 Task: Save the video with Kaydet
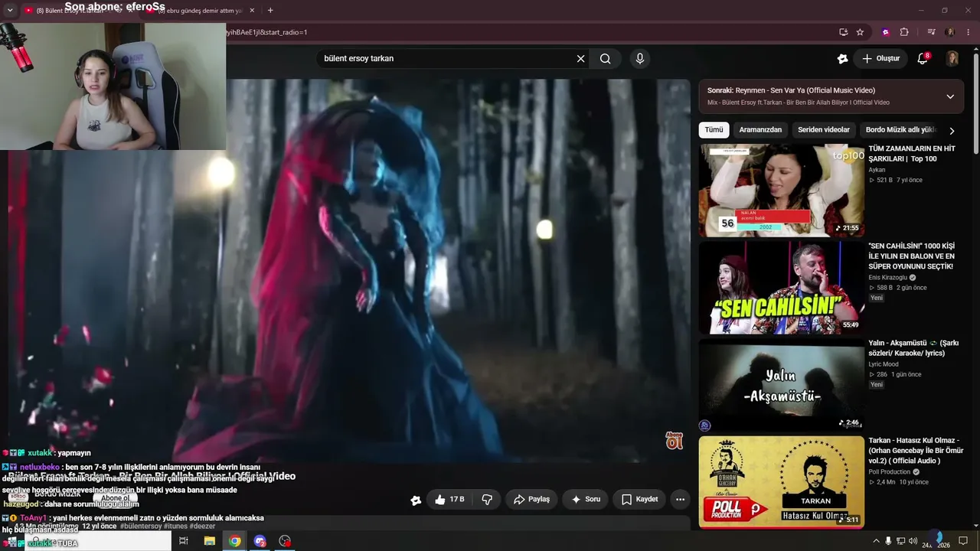639,500
